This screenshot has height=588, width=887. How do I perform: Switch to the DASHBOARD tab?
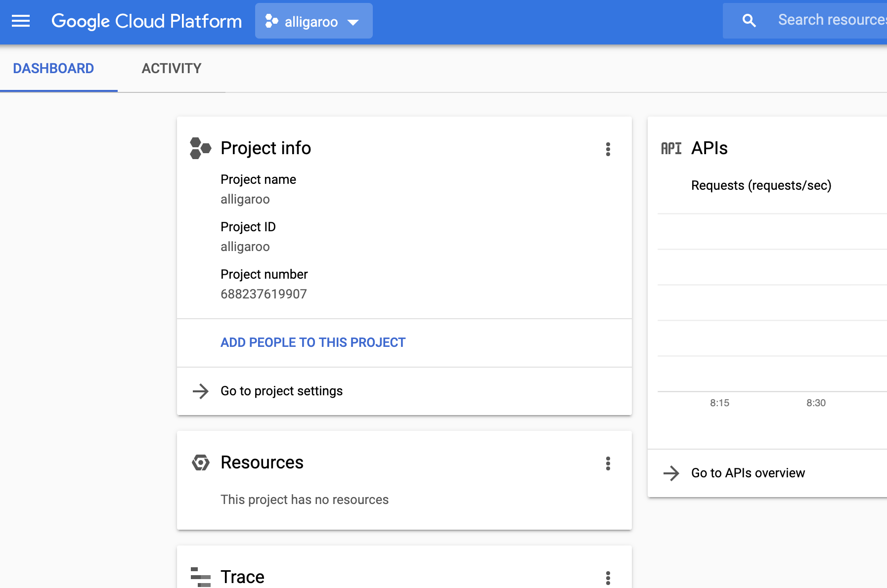[53, 69]
